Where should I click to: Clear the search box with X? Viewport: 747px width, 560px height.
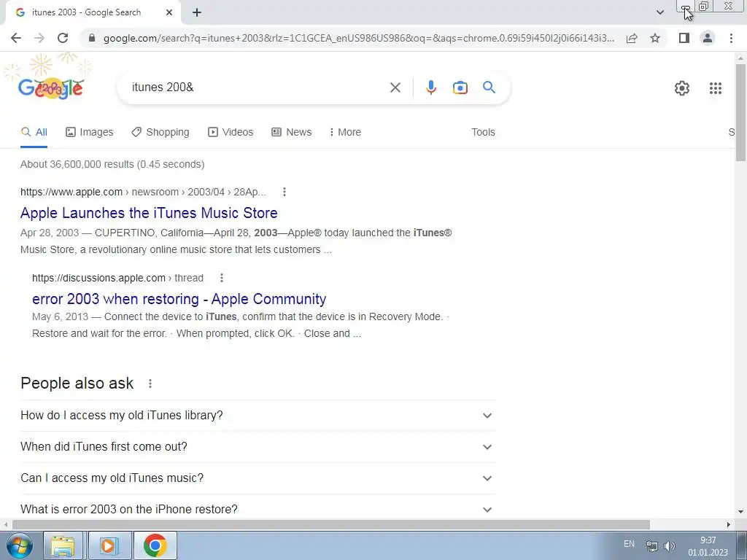[x=395, y=87]
